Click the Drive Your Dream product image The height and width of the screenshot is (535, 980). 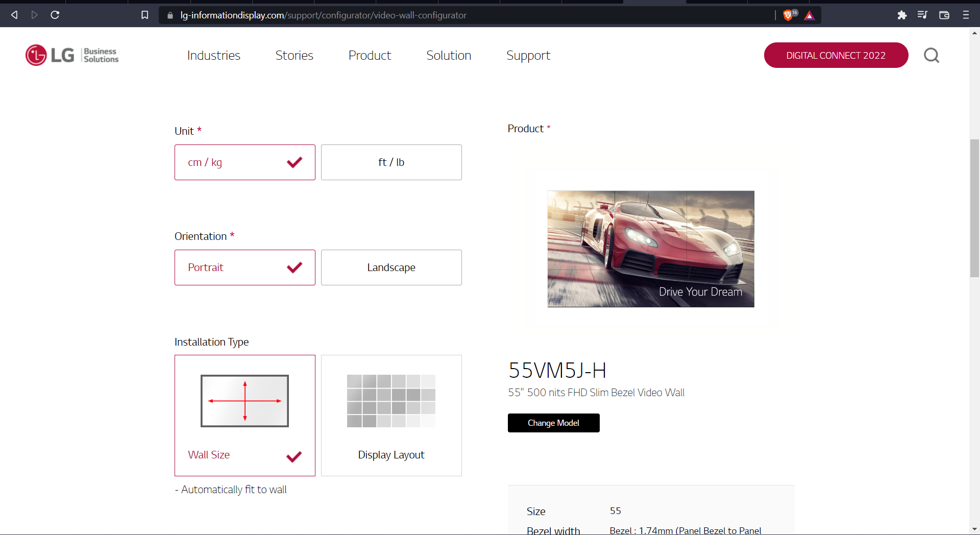pyautogui.click(x=651, y=249)
